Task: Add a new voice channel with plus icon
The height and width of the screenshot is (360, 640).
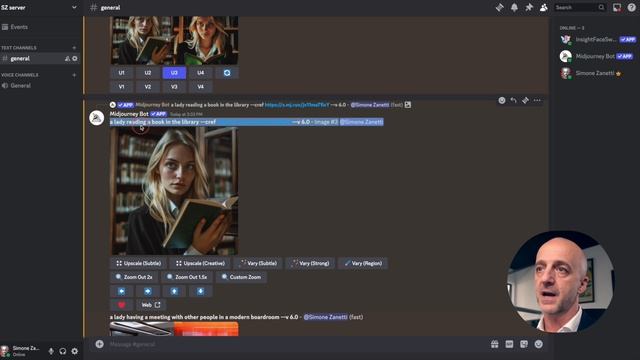Action: coord(74,75)
